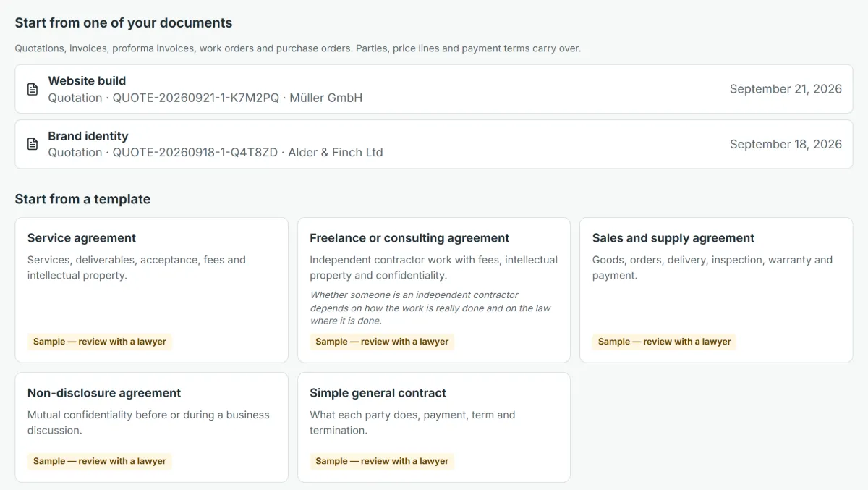Screen dimensions: 868x490
Task: Click the Sample badge on Non-disclosure agreement
Action: coord(100,461)
